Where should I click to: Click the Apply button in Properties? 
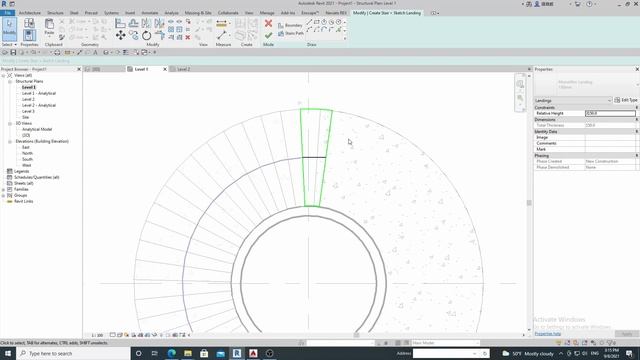(x=627, y=334)
